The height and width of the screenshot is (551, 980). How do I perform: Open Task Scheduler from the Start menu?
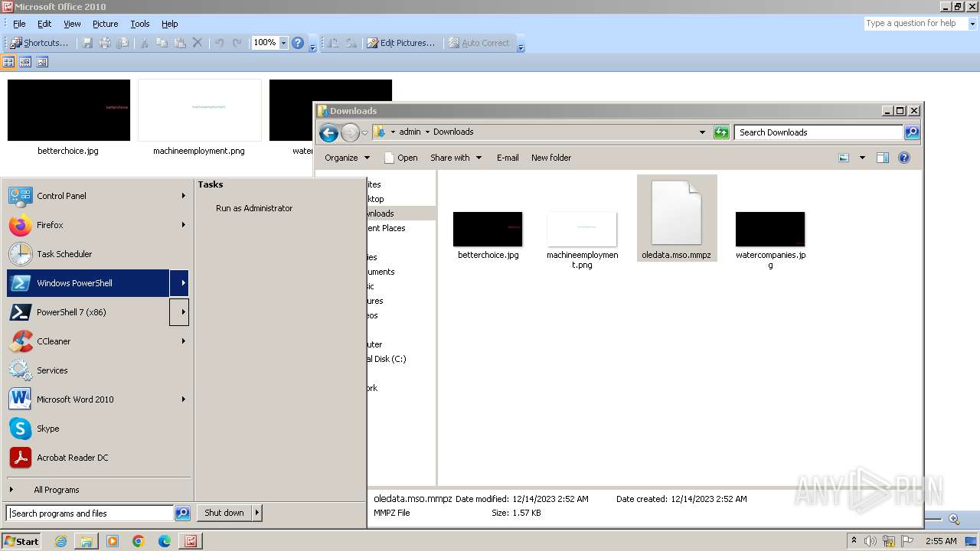pyautogui.click(x=98, y=254)
